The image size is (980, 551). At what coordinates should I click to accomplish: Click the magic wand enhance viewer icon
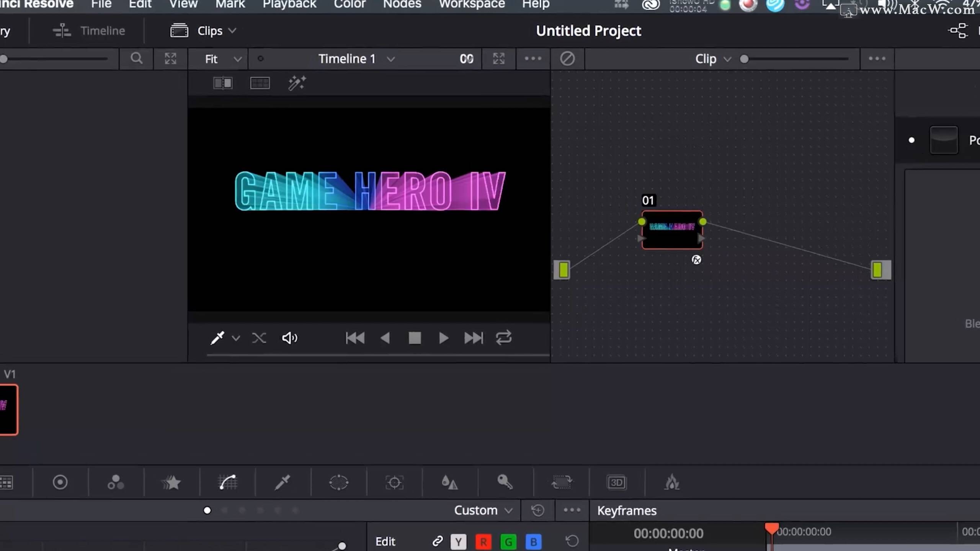coord(297,83)
